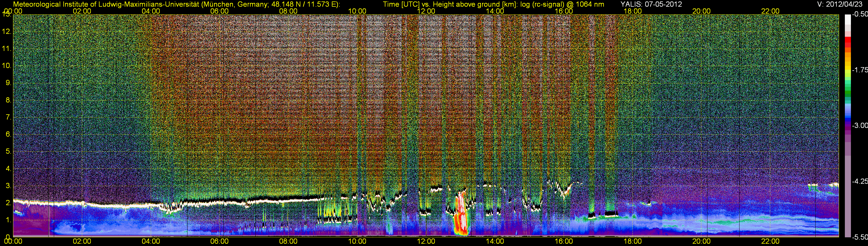This screenshot has width=868, height=246.
Task: Click the 12:00 label on the bottom time axis
Action: coord(426,241)
